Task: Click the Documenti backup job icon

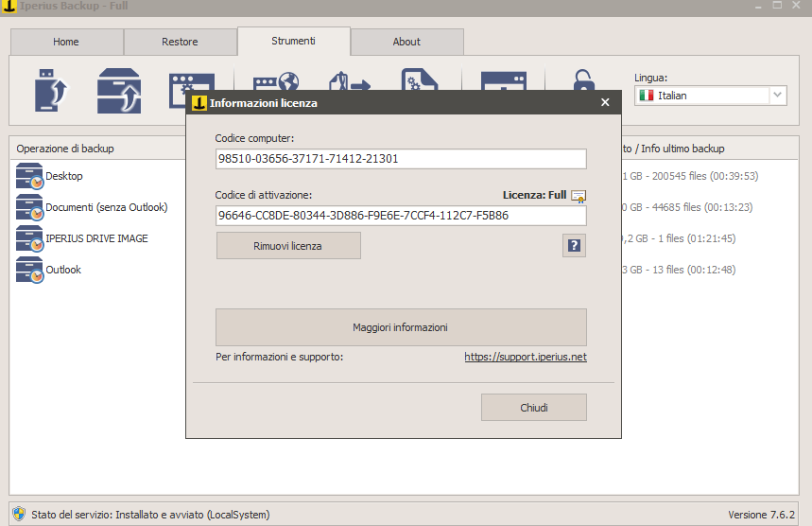Action: tap(29, 207)
